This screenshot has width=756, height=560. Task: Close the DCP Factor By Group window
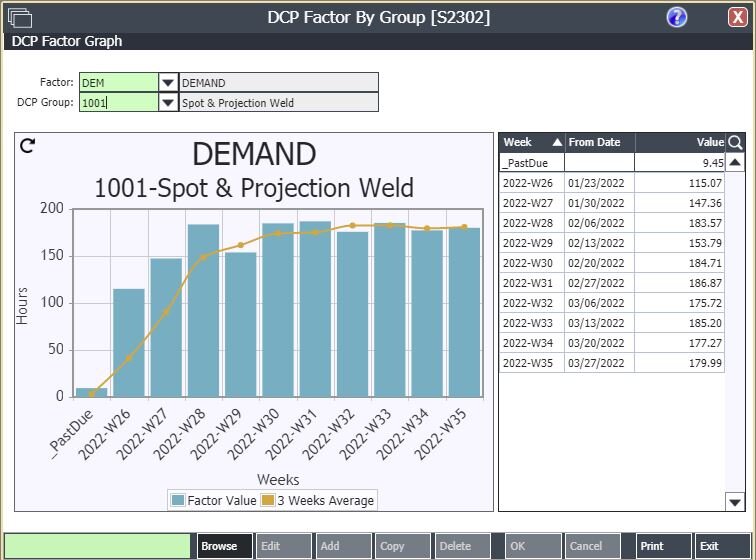coord(737,17)
